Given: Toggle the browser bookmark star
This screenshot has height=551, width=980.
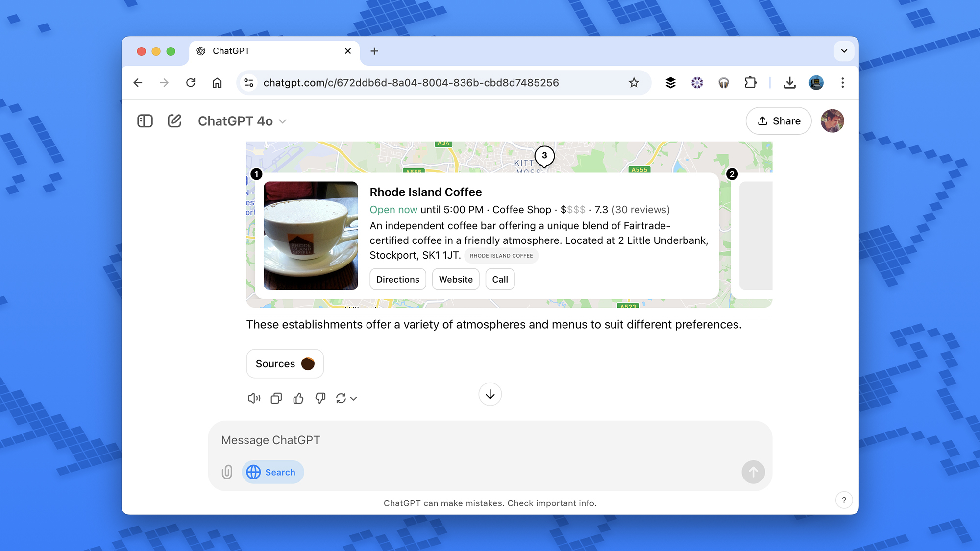Looking at the screenshot, I should 634,83.
